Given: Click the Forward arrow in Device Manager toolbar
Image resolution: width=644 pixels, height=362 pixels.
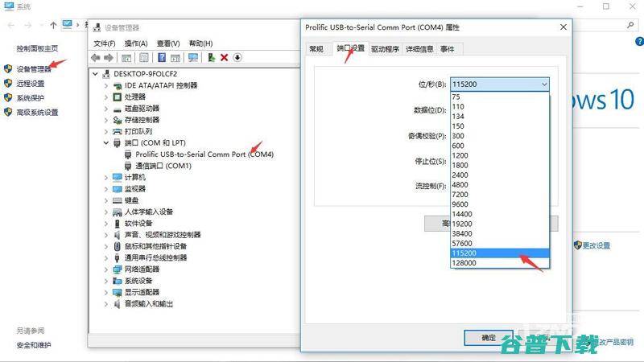Looking at the screenshot, I should tap(109, 57).
